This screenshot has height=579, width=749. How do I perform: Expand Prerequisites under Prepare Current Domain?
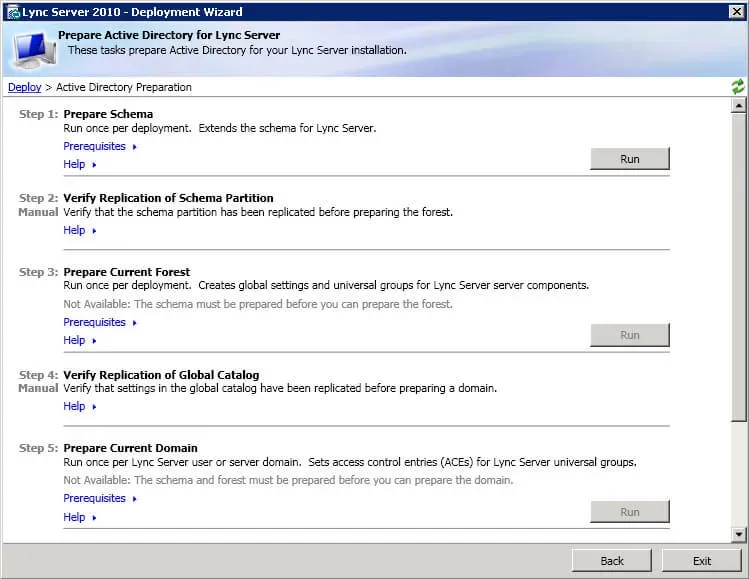[100, 498]
